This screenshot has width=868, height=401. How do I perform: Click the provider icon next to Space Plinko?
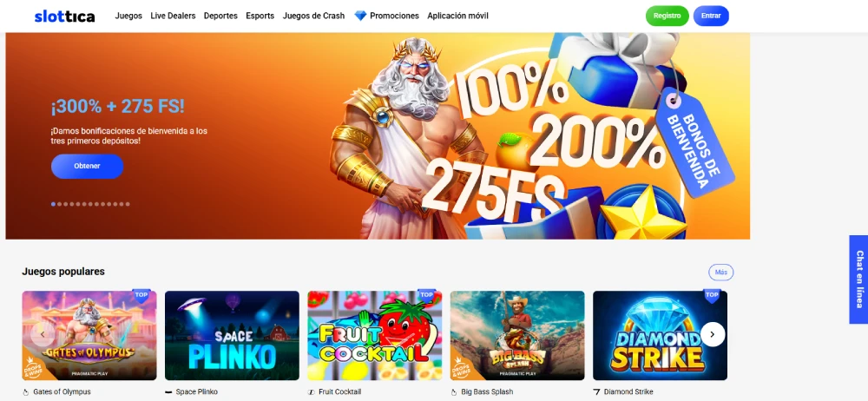(168, 392)
